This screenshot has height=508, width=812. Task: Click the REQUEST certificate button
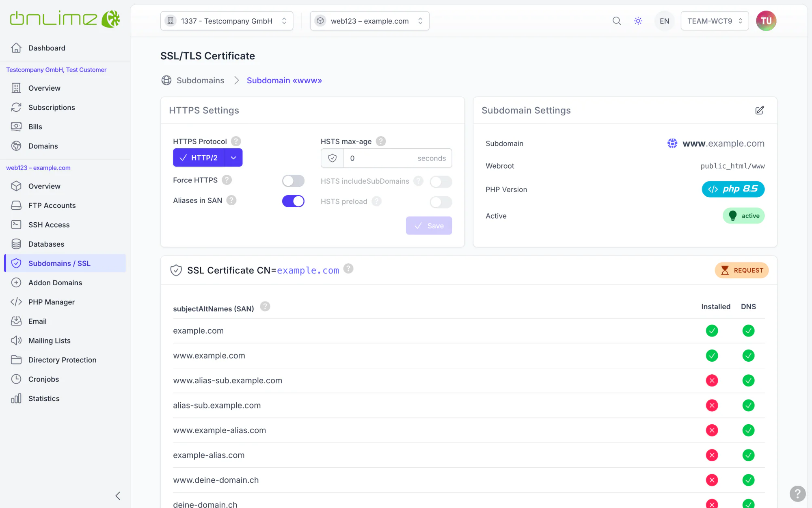(742, 270)
